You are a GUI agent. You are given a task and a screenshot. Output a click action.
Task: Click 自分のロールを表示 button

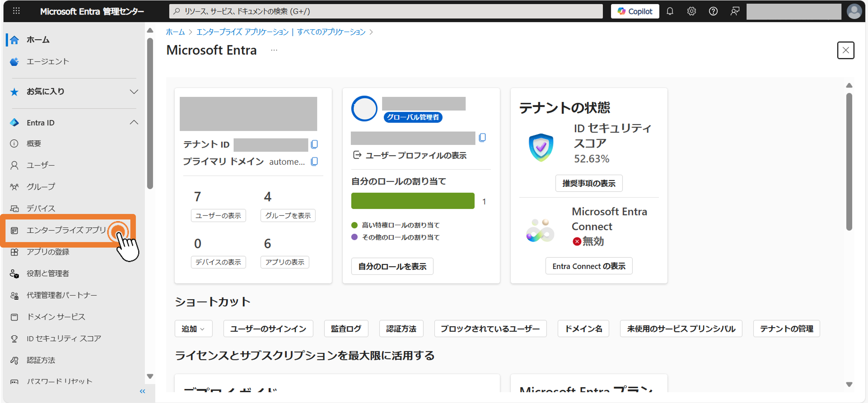(392, 266)
